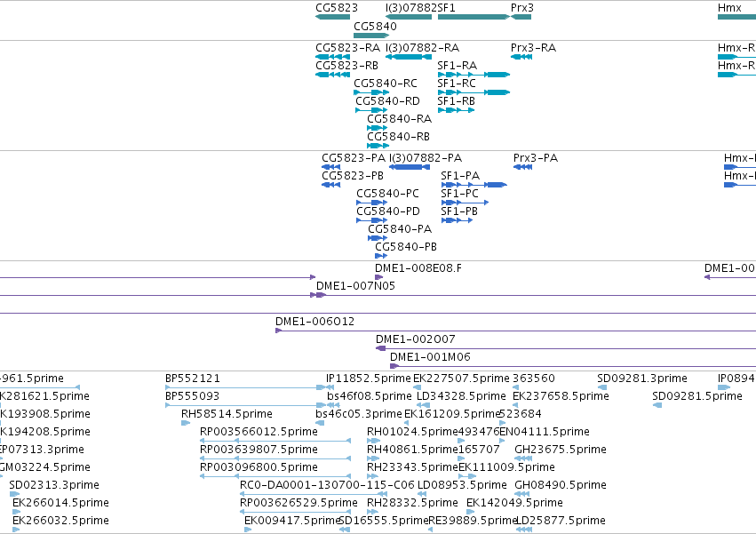Select the CG5840 gene label in top track
Viewport: 756px width, 534px height.
pos(375,27)
